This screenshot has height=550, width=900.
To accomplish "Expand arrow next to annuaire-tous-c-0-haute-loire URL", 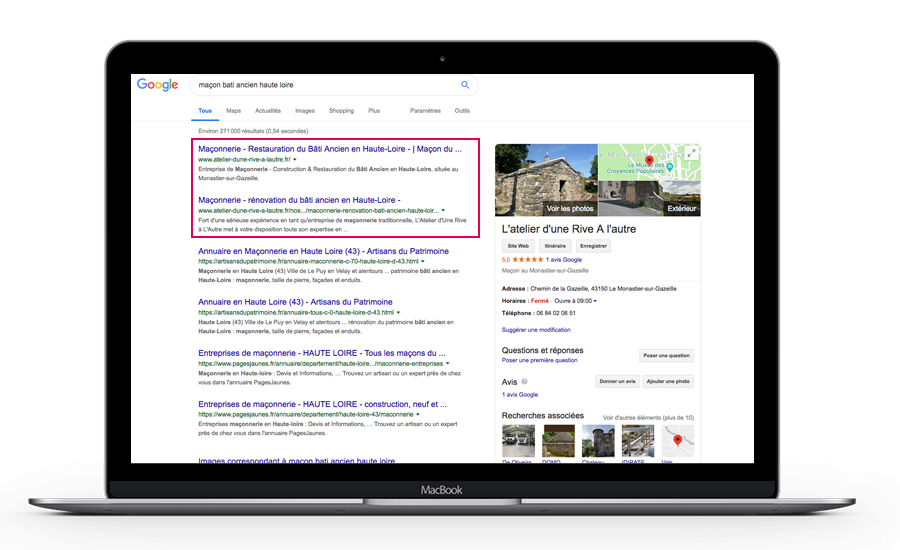I will (x=398, y=313).
